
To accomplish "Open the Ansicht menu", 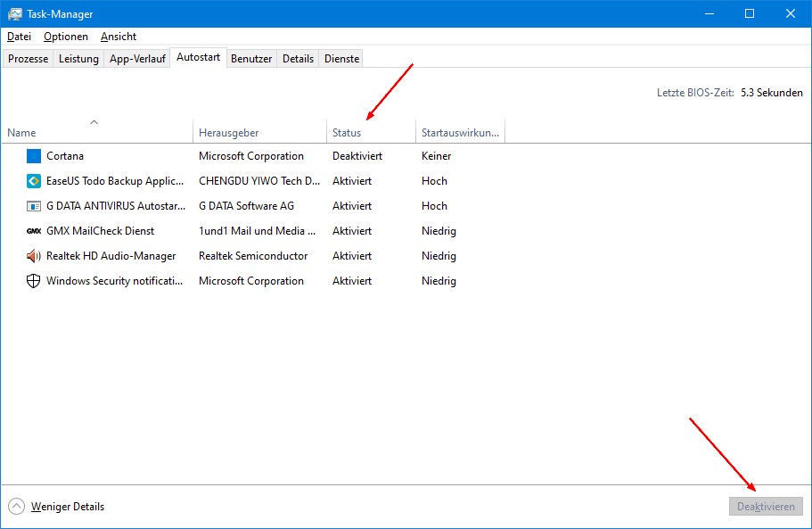I will (119, 37).
